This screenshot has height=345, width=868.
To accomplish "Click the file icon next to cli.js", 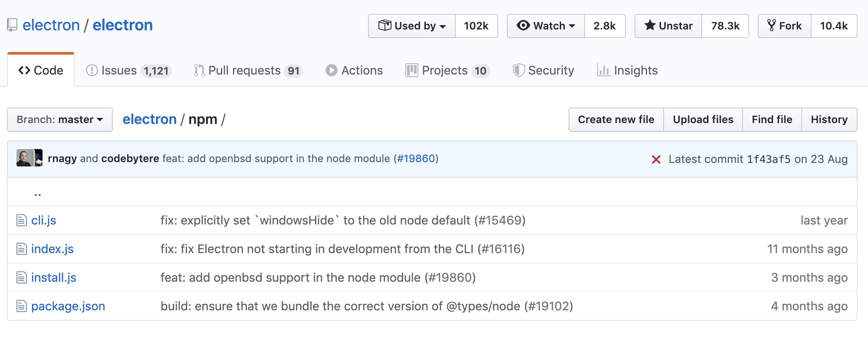I will point(22,221).
